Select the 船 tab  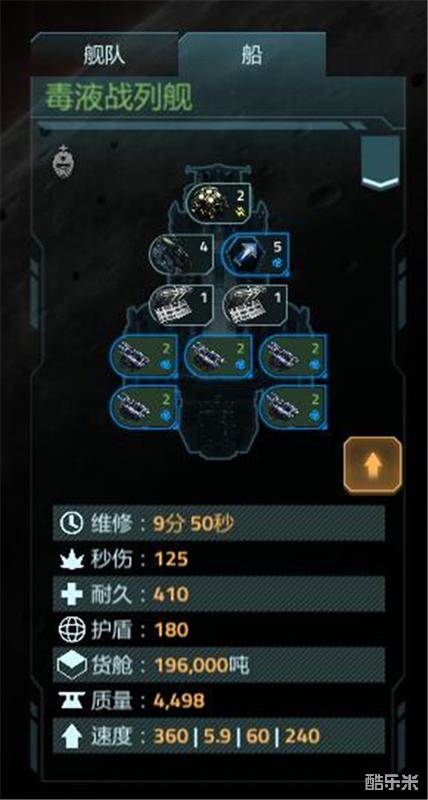click(x=251, y=55)
